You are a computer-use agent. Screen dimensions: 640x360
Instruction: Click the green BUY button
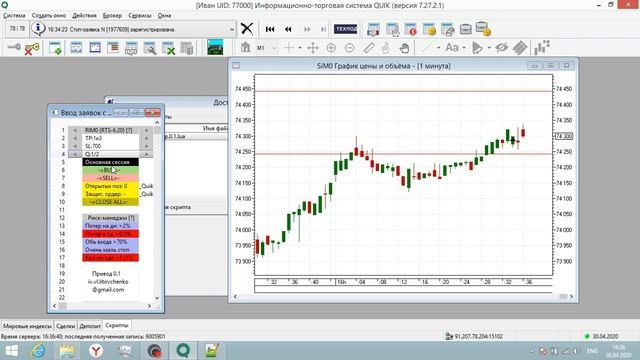click(x=110, y=170)
